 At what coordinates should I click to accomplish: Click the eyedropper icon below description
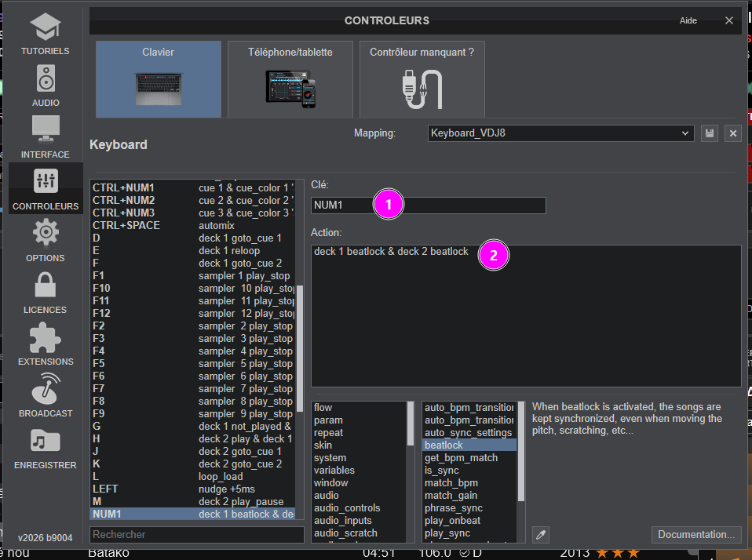pyautogui.click(x=540, y=534)
